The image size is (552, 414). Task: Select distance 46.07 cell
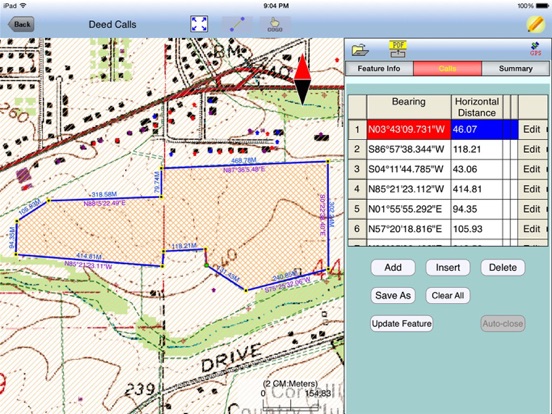click(477, 130)
